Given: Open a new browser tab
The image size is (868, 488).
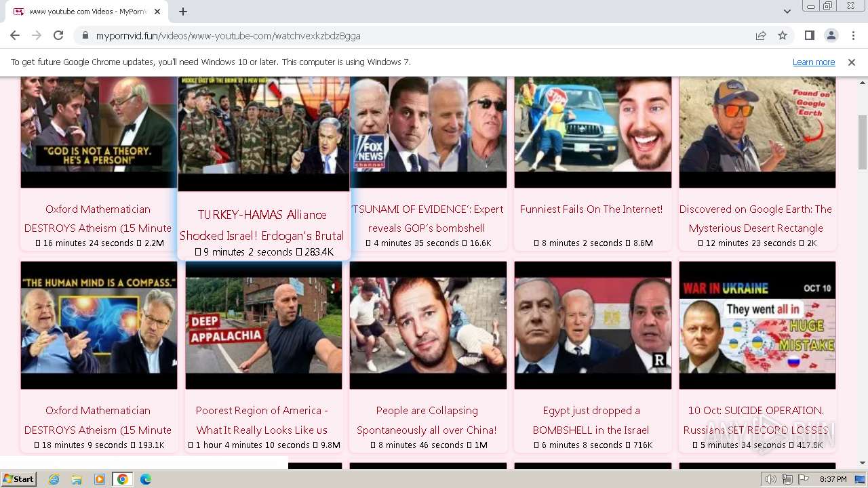Looking at the screenshot, I should coord(182,12).
